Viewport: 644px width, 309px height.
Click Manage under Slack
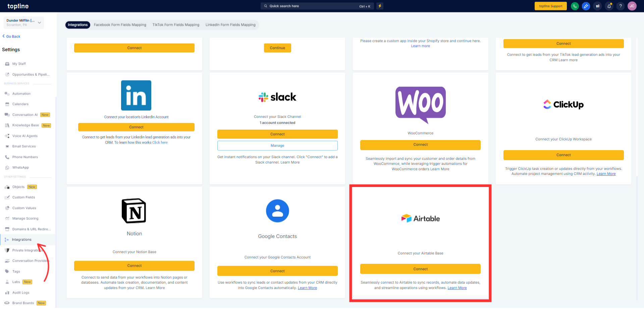tap(277, 145)
